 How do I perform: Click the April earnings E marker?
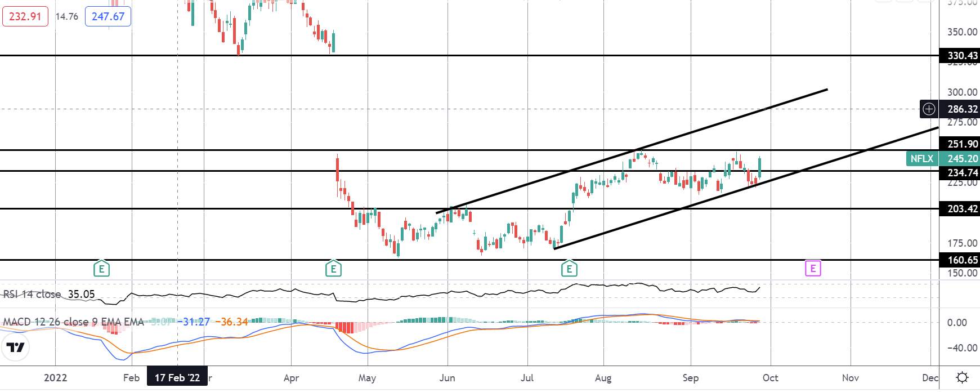[x=333, y=269]
